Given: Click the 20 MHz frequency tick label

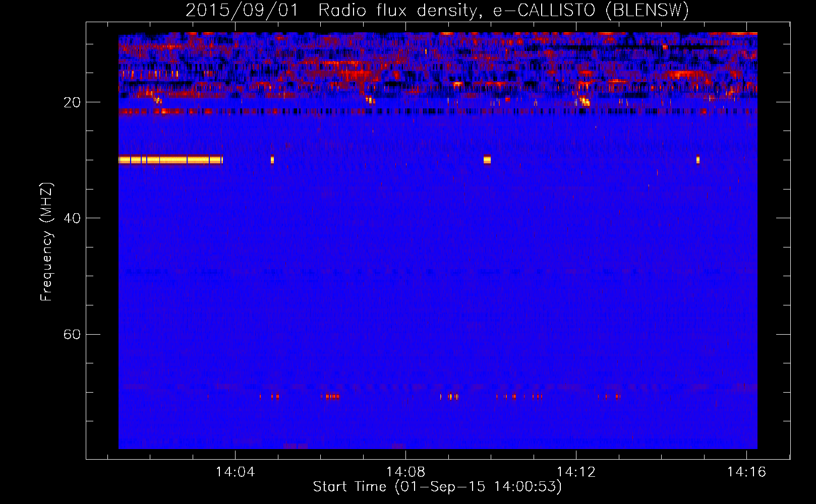Looking at the screenshot, I should (72, 102).
